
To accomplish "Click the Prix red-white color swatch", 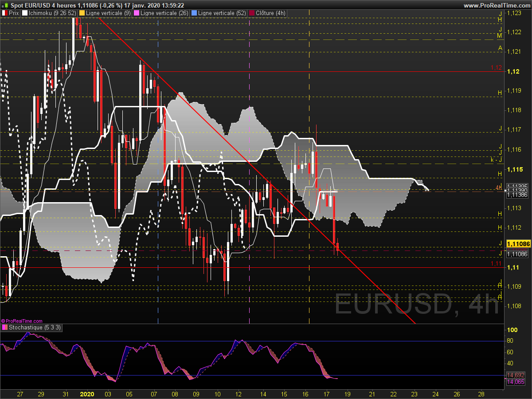I will pos(4,13).
